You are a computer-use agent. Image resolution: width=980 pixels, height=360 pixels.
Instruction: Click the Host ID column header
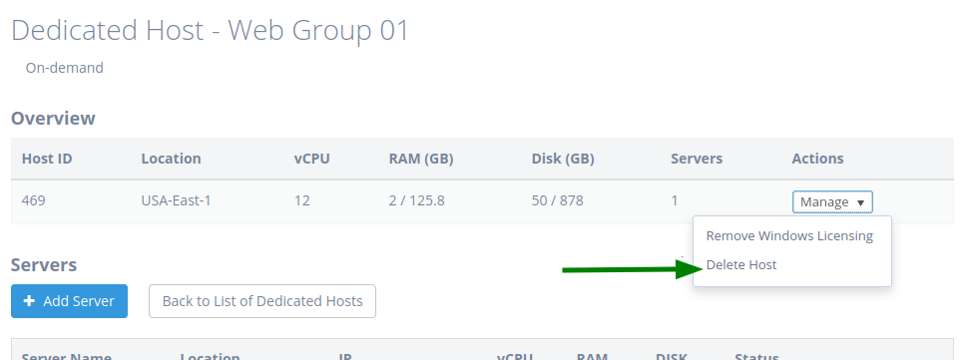pyautogui.click(x=47, y=159)
